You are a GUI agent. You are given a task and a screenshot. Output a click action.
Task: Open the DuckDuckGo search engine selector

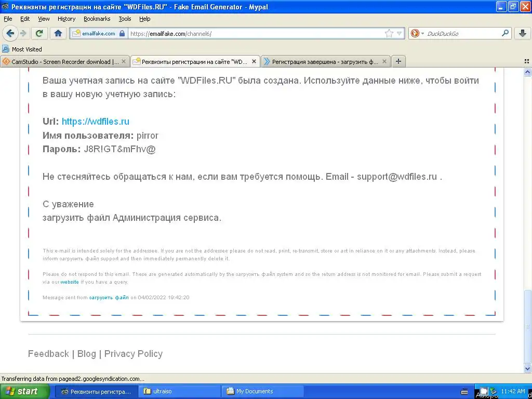click(x=417, y=33)
